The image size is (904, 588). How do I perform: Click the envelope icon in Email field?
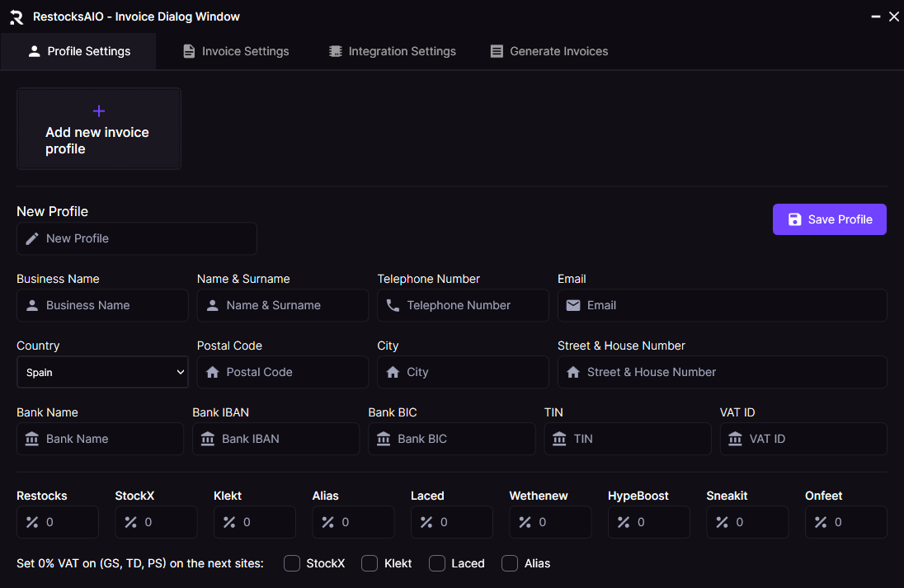tap(573, 305)
